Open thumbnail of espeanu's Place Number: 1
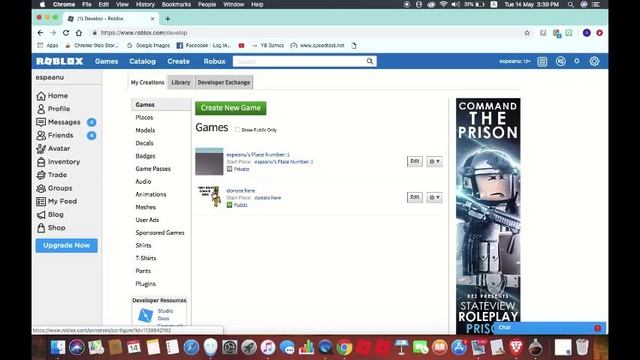The width and height of the screenshot is (640, 360). point(209,162)
